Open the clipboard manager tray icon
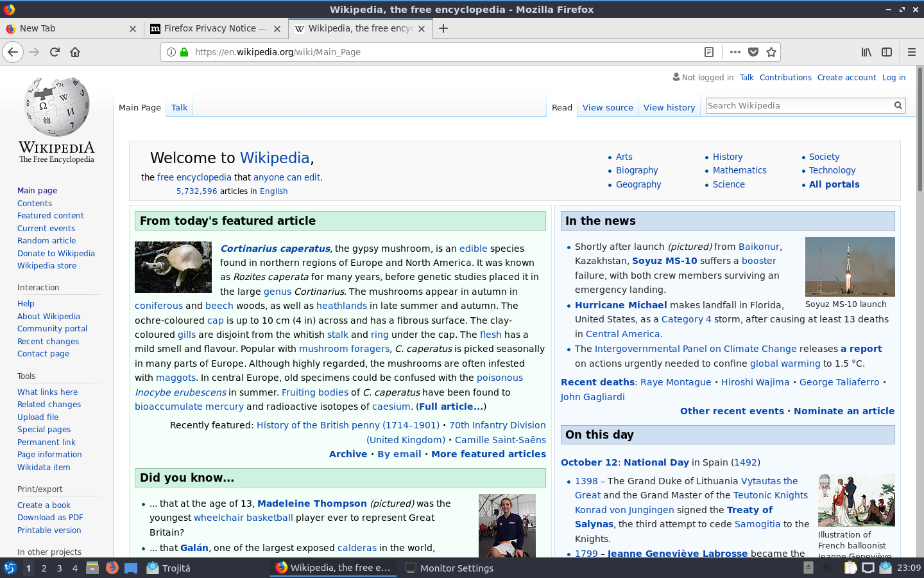Screen dimensions: 924x578 (850, 568)
